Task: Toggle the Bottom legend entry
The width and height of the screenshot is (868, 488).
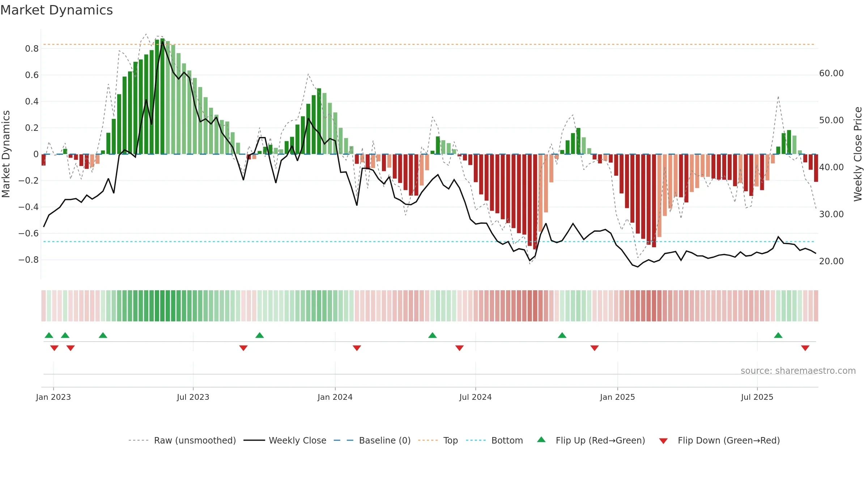Action: (494, 440)
